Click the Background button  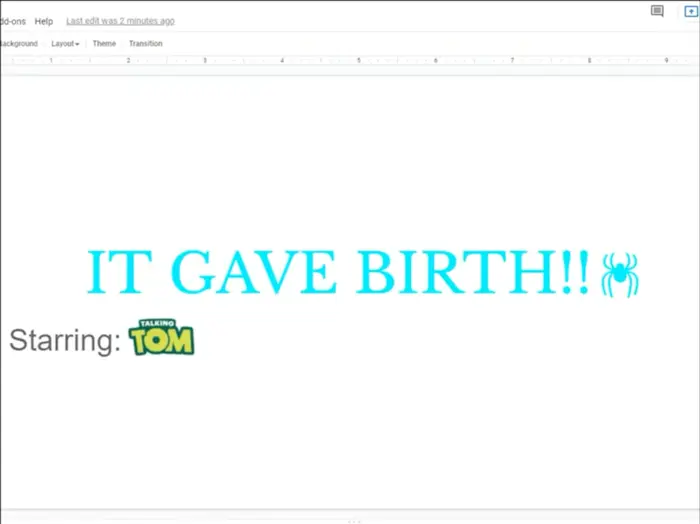[19, 43]
